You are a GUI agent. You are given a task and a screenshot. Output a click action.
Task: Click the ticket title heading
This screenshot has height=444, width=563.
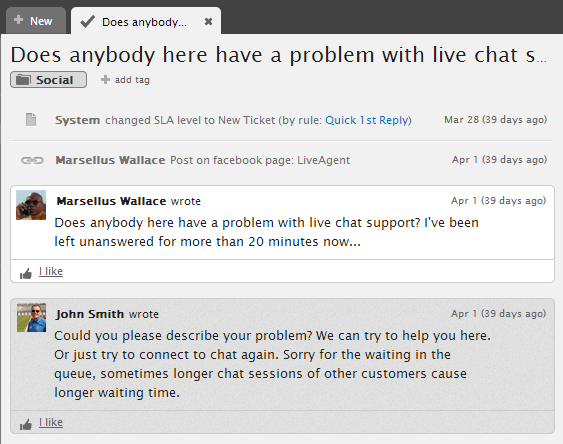tap(279, 56)
